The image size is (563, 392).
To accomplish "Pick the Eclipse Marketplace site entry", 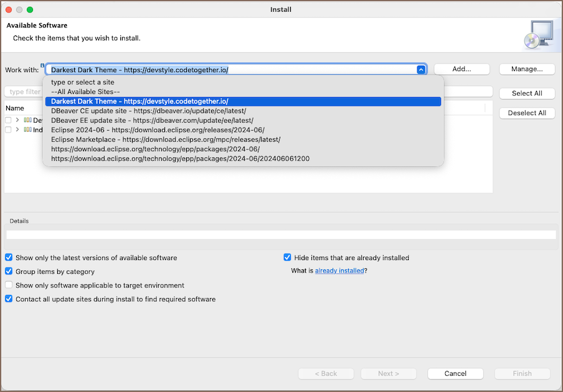I will pos(166,139).
